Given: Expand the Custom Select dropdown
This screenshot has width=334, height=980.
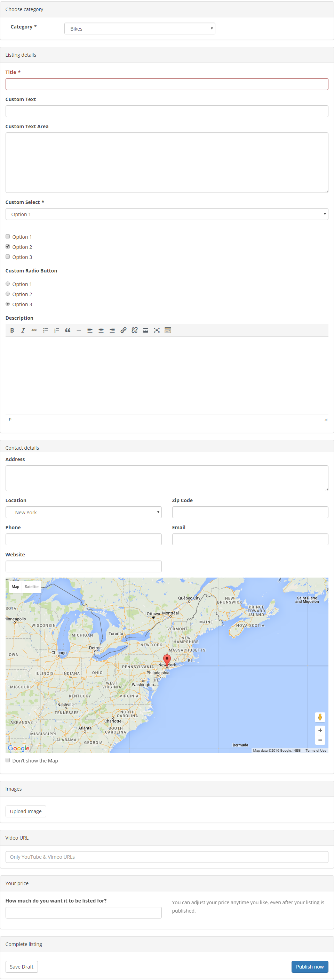Looking at the screenshot, I should click(167, 214).
